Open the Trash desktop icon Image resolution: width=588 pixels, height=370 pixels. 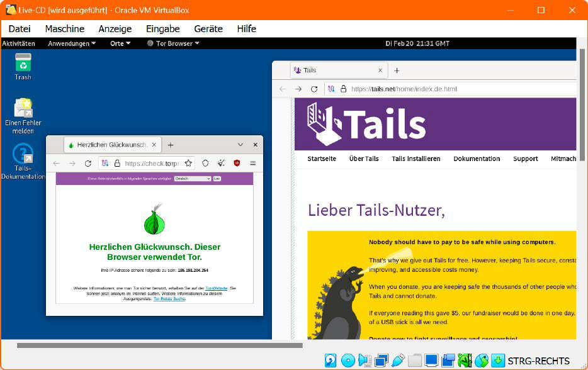coord(23,67)
